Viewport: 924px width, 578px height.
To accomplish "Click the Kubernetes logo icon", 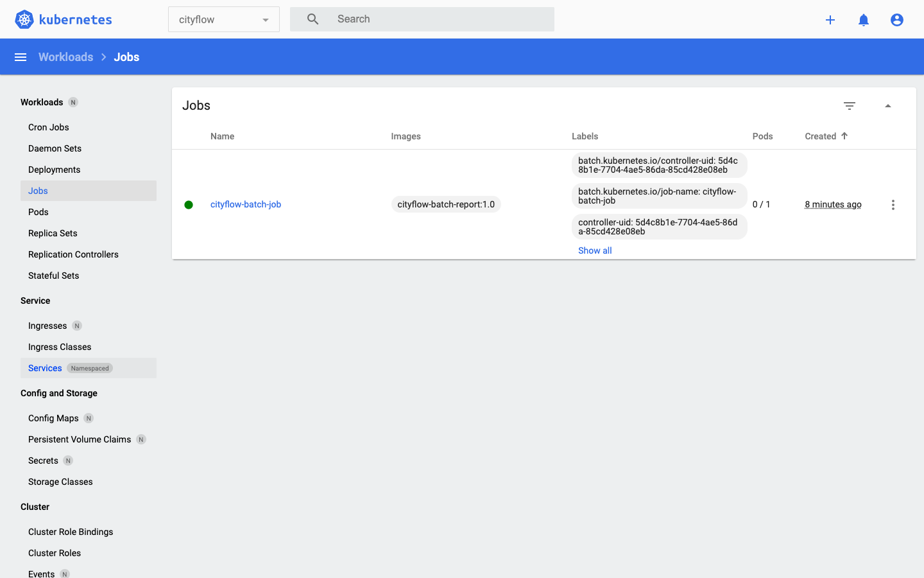I will (24, 19).
